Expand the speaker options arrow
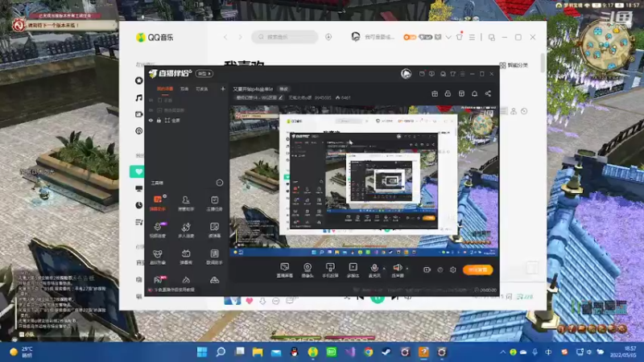 (x=407, y=269)
